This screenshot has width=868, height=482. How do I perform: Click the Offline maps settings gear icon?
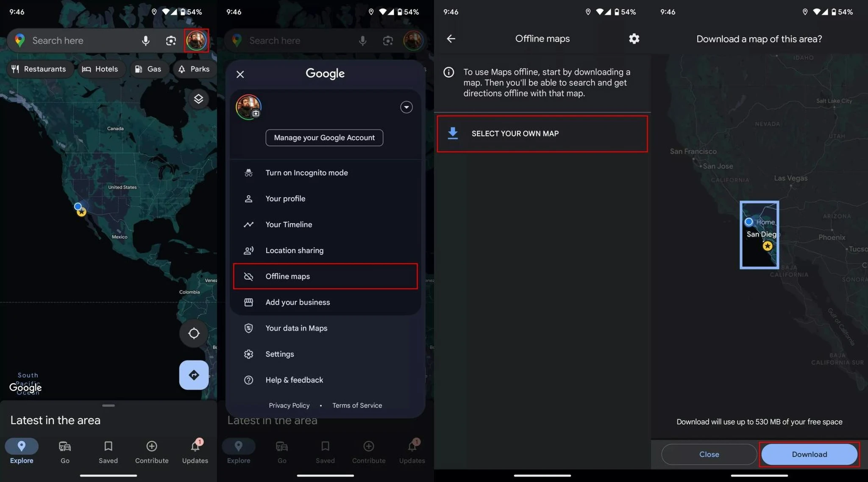pos(634,39)
